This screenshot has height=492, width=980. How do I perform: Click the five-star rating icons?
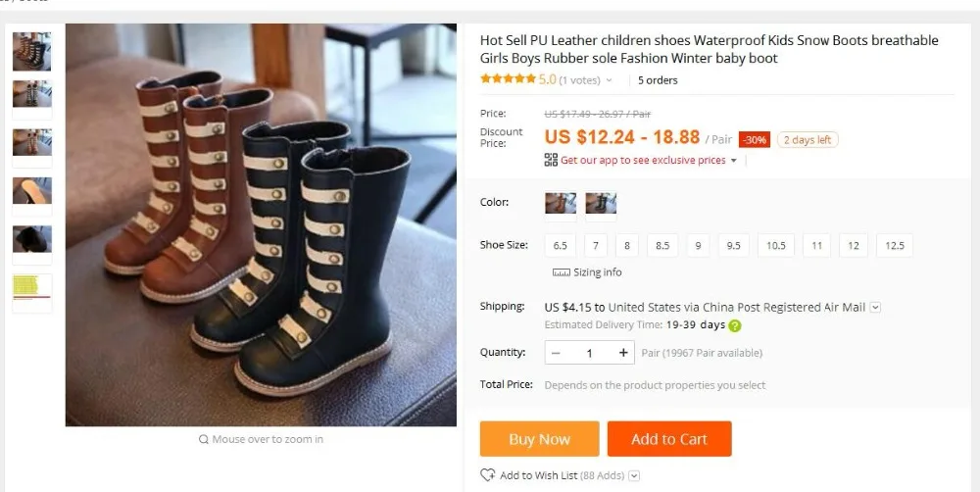click(508, 79)
